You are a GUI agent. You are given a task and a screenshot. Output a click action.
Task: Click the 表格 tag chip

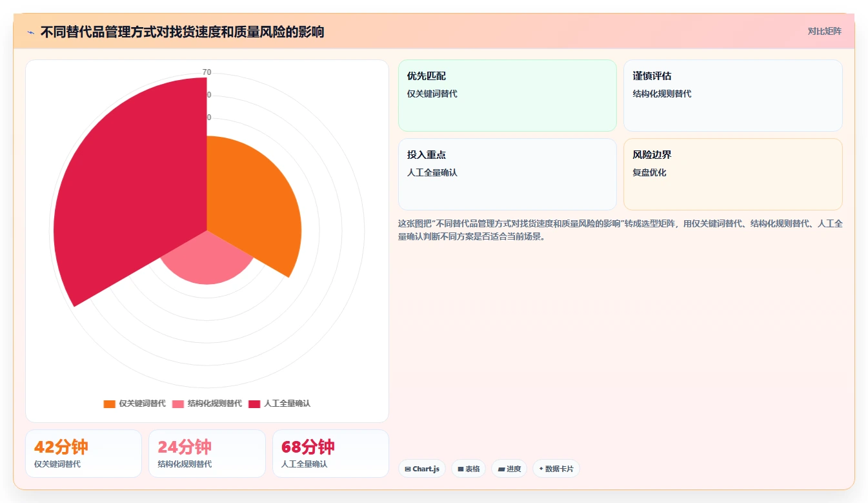[469, 469]
